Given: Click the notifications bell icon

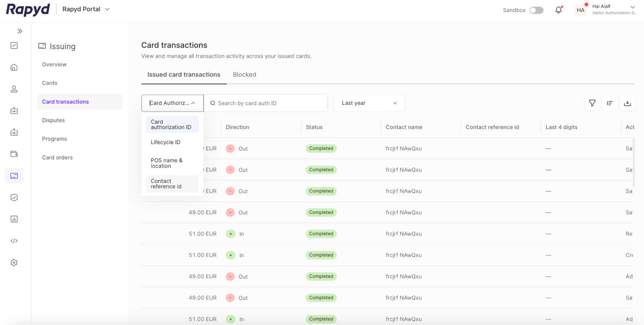Looking at the screenshot, I should (558, 10).
